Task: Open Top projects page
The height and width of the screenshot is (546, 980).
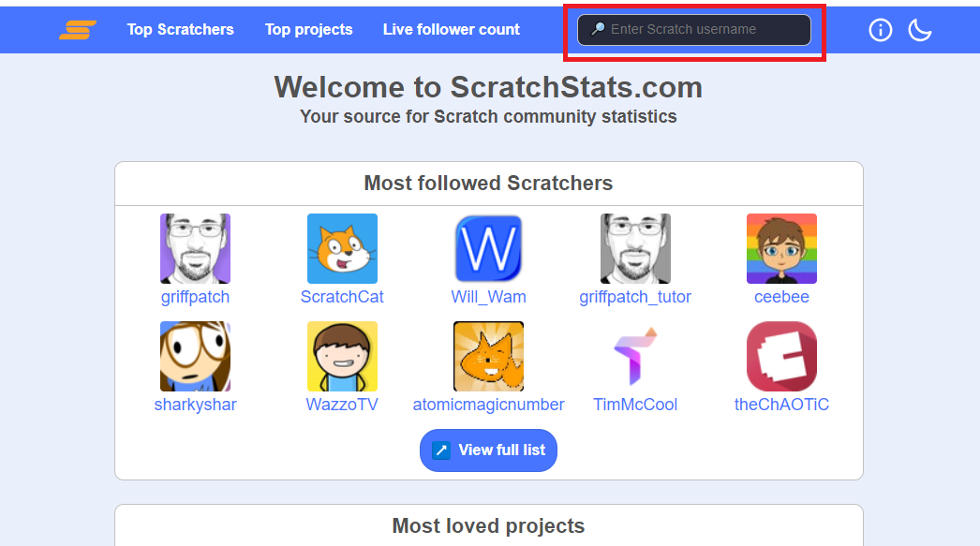Action: pos(308,30)
